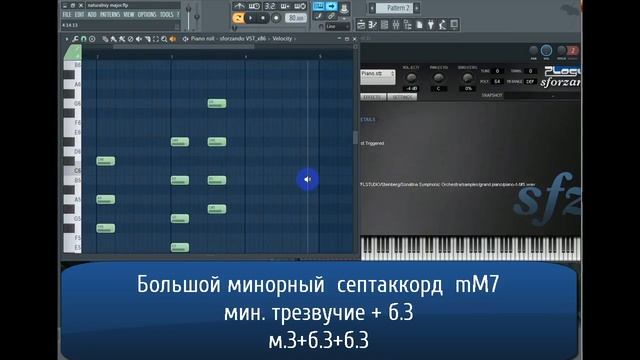640x360 pixels.
Task: Click the sforzando TUNE value field
Action: click(x=497, y=71)
